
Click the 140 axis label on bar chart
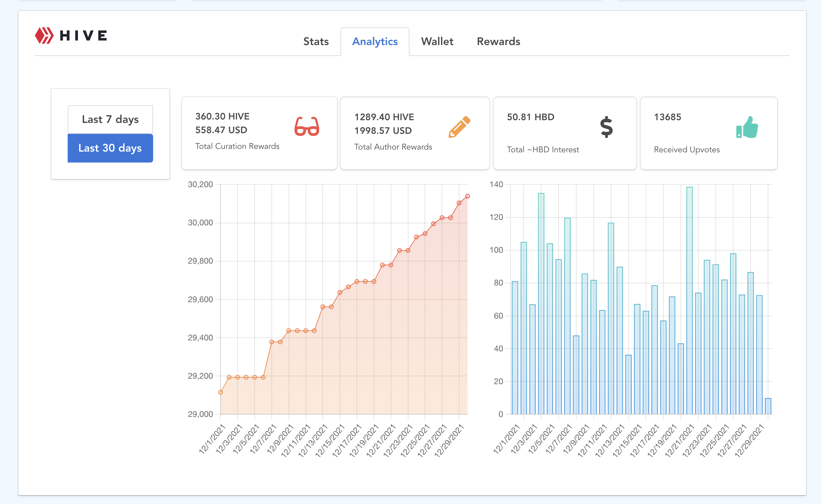tap(496, 184)
